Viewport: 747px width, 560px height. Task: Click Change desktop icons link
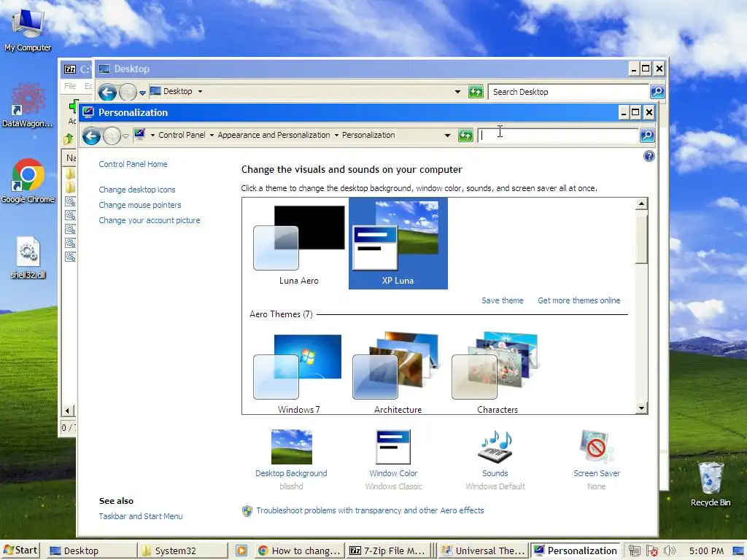click(136, 190)
